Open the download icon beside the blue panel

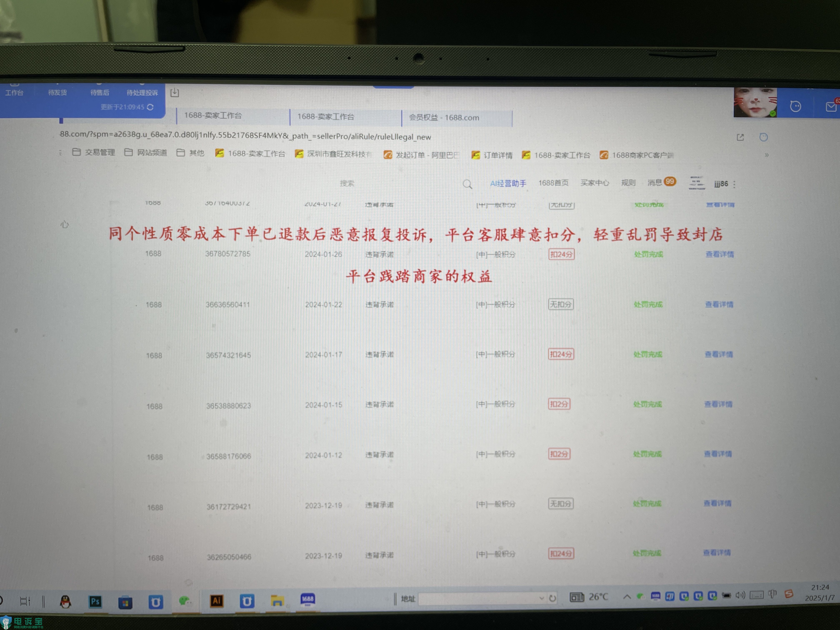pos(175,92)
